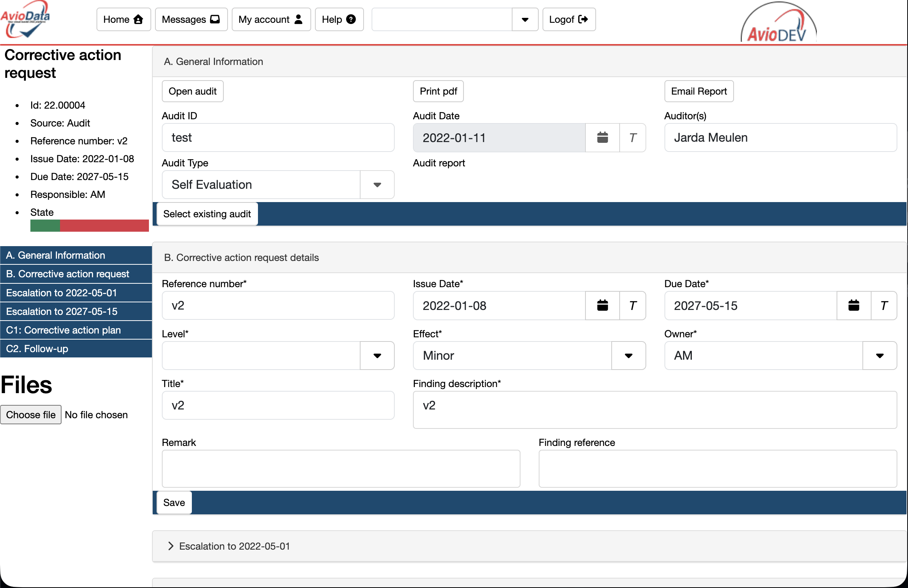Screen dimensions: 908x588
Task: Click the Issue Date today 'T' icon
Action: click(632, 305)
